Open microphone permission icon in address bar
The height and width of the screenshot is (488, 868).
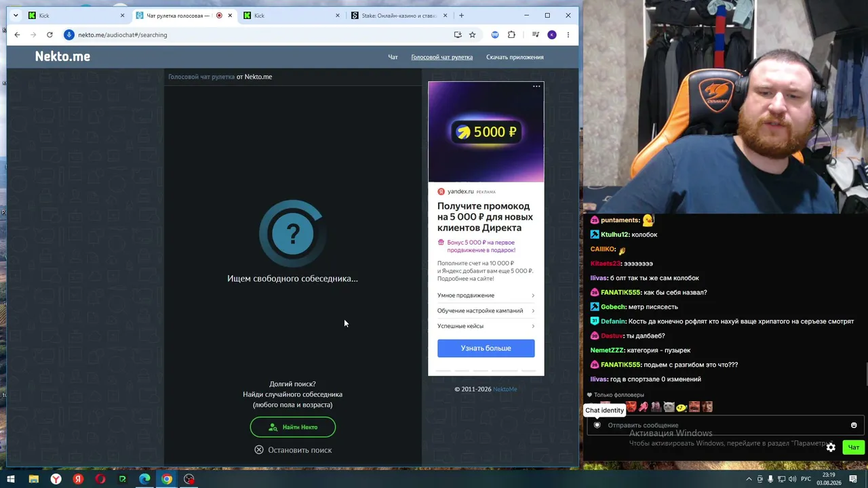coord(69,35)
